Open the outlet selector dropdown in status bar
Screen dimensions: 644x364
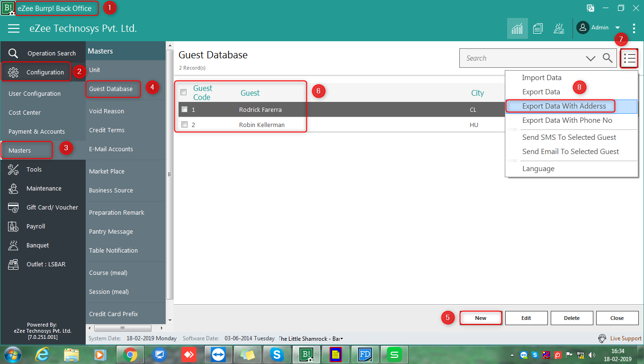(341, 338)
